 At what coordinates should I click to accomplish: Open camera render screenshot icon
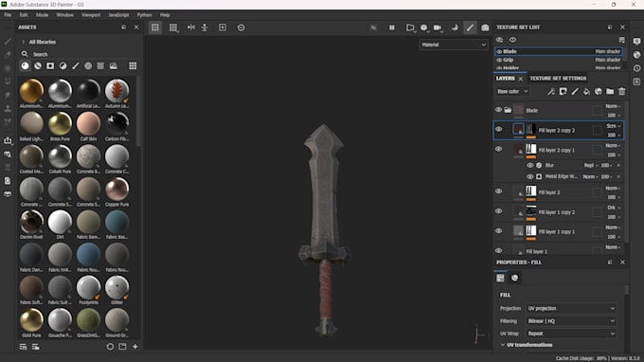pyautogui.click(x=485, y=27)
